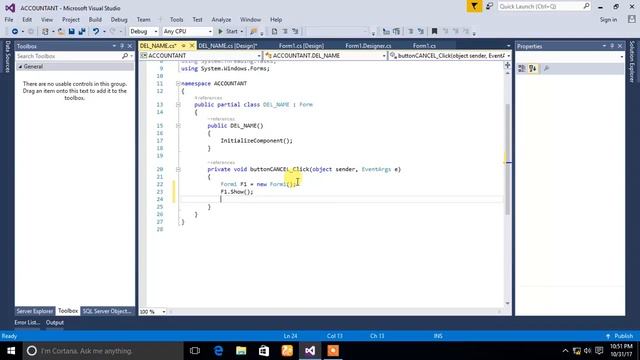
Task: Close the DEL_NAME.cs tab
Action: click(x=192, y=46)
